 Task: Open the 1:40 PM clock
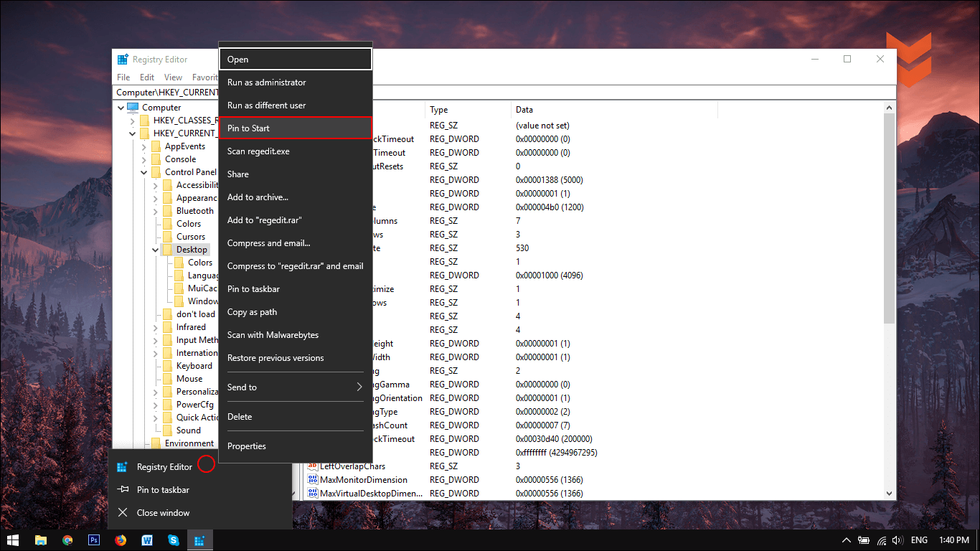pyautogui.click(x=953, y=540)
